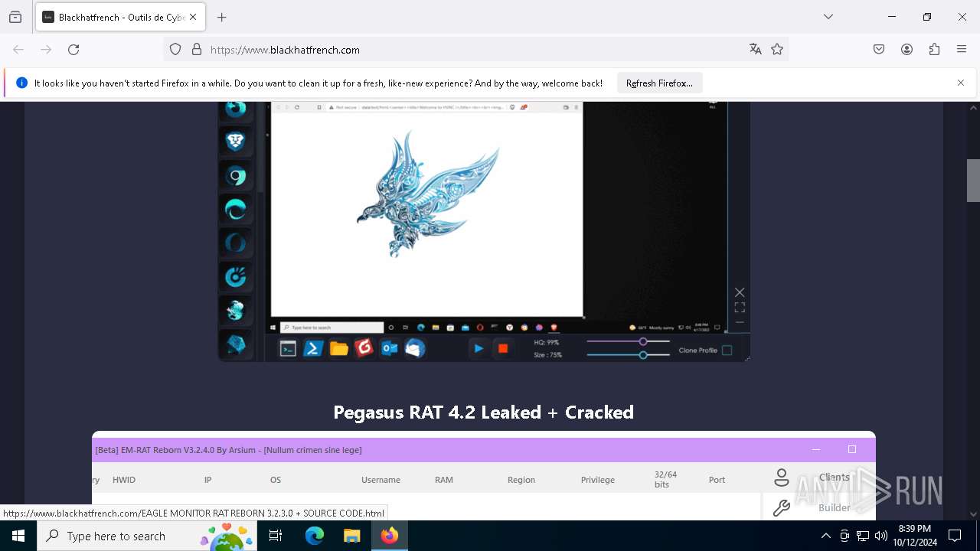Open the extensions menu
Image resolution: width=980 pixels, height=551 pixels.
tap(934, 50)
